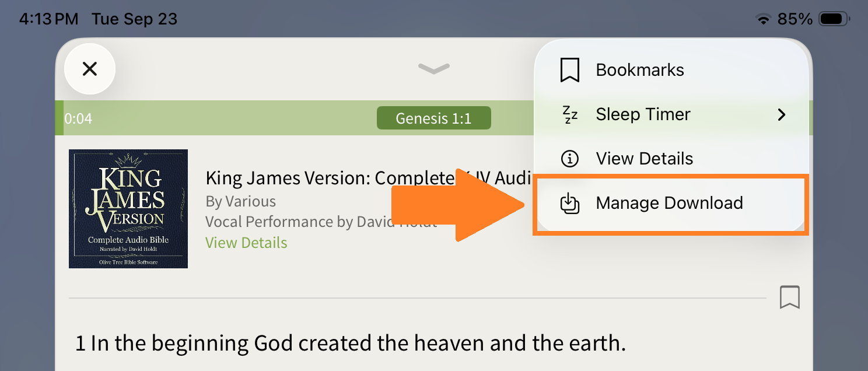This screenshot has height=371, width=868.
Task: Collapse the player using the down chevron handle
Action: [433, 69]
